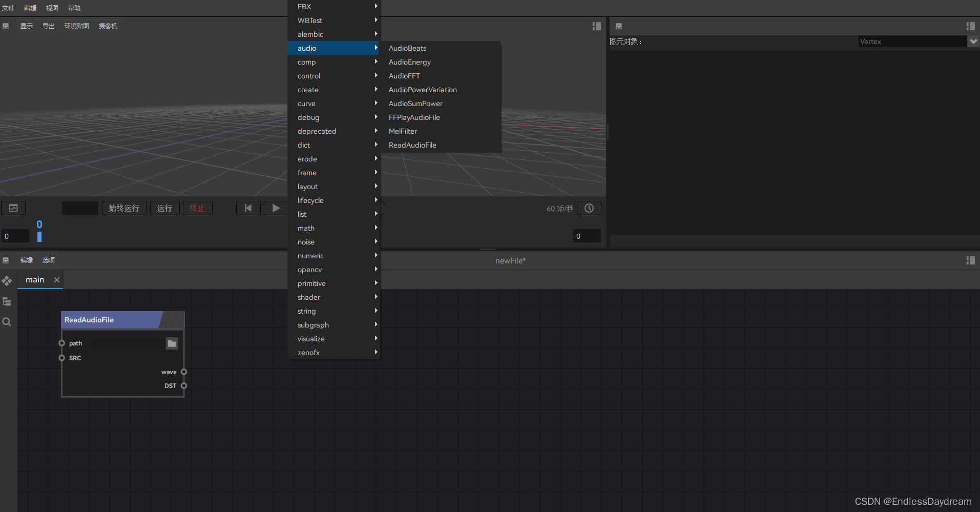Open the file browser for ReadAudioFile path
This screenshot has width=980, height=512.
[172, 343]
